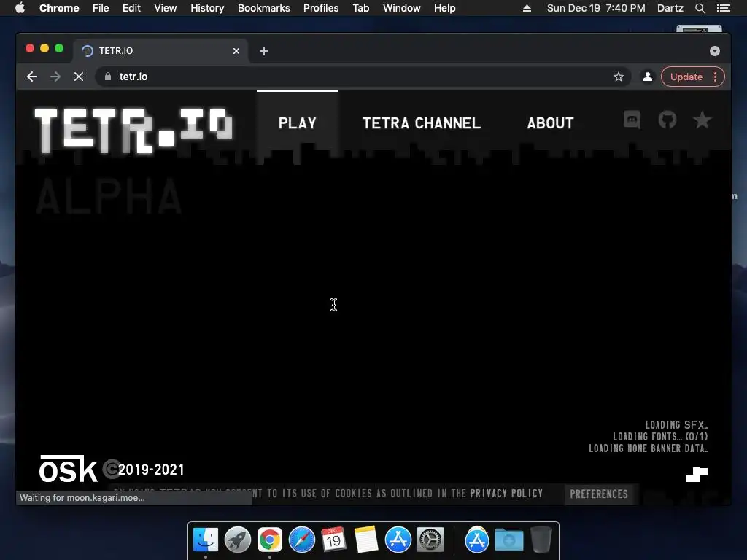Open App Store next to Notes in Dock
This screenshot has height=560, width=747.
tap(398, 540)
